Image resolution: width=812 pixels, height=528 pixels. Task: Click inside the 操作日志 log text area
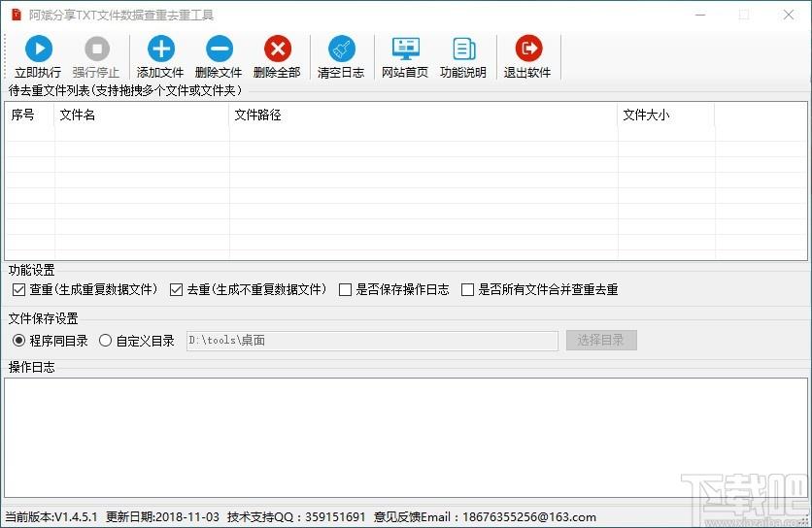pos(406,438)
